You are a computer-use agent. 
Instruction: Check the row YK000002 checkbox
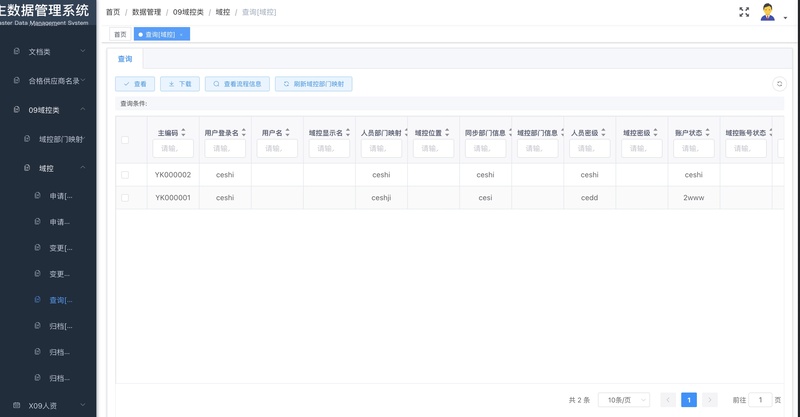pyautogui.click(x=125, y=175)
